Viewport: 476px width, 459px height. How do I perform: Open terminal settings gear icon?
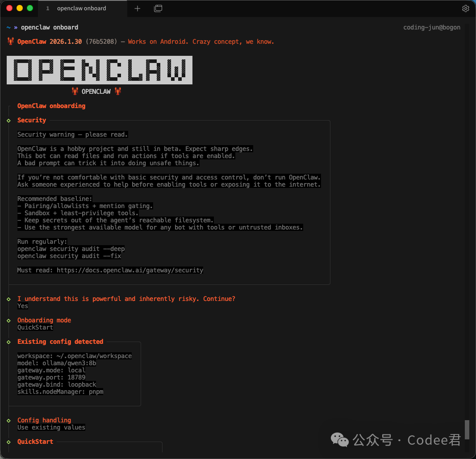coord(465,8)
